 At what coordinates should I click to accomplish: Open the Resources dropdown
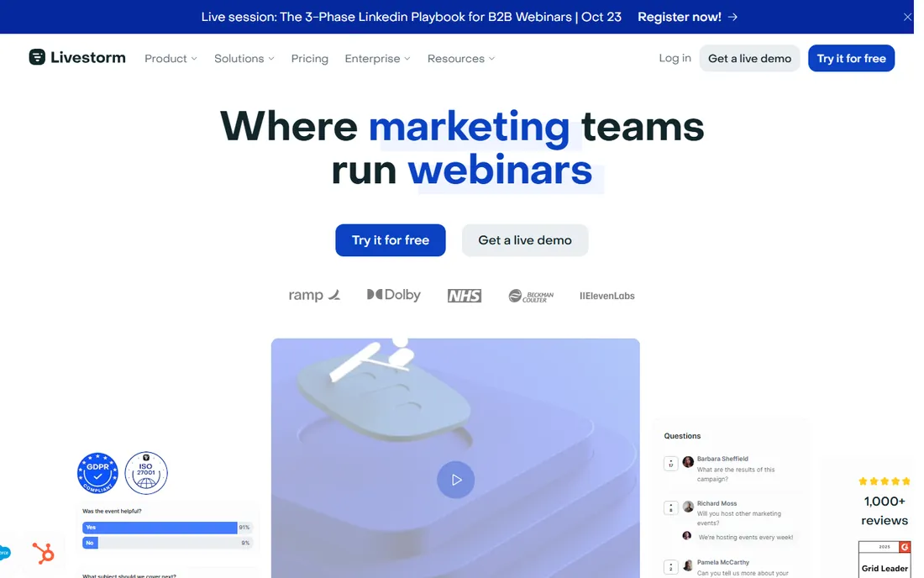[461, 58]
